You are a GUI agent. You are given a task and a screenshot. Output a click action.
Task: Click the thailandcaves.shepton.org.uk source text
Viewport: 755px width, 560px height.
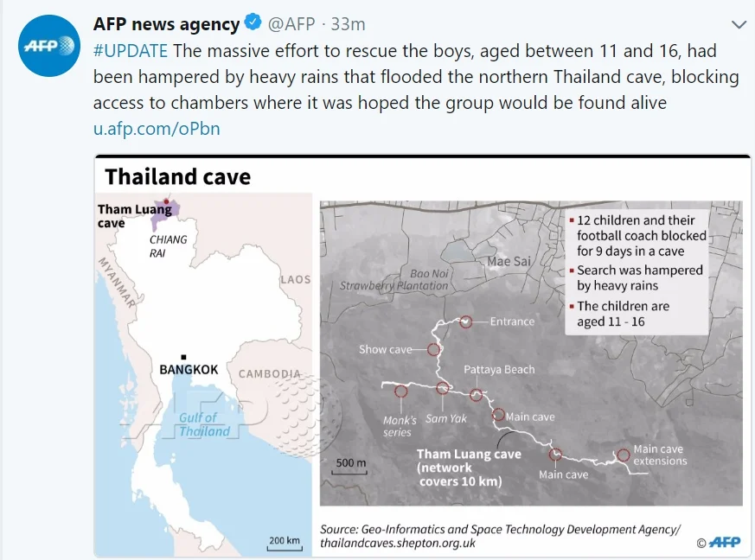(x=398, y=544)
